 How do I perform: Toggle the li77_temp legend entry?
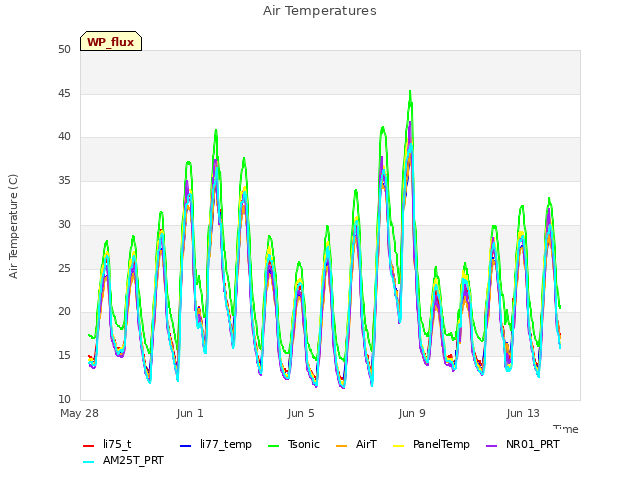[x=216, y=444]
